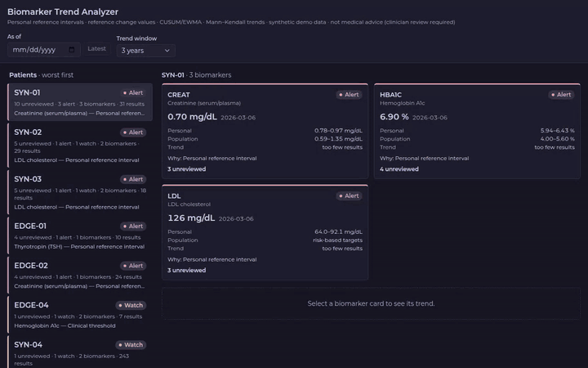Click the Alert badge on EDGE-01 row
The image size is (588, 368).
coord(133,226)
